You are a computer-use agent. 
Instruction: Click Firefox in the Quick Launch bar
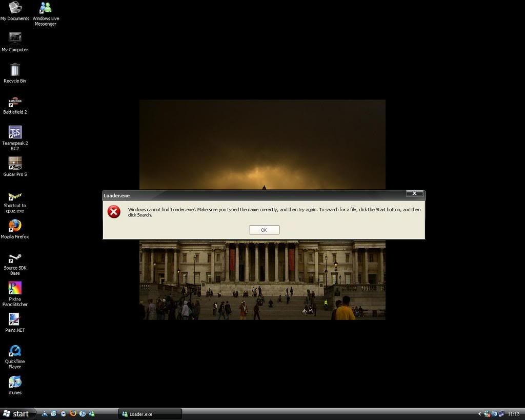[x=73, y=414]
